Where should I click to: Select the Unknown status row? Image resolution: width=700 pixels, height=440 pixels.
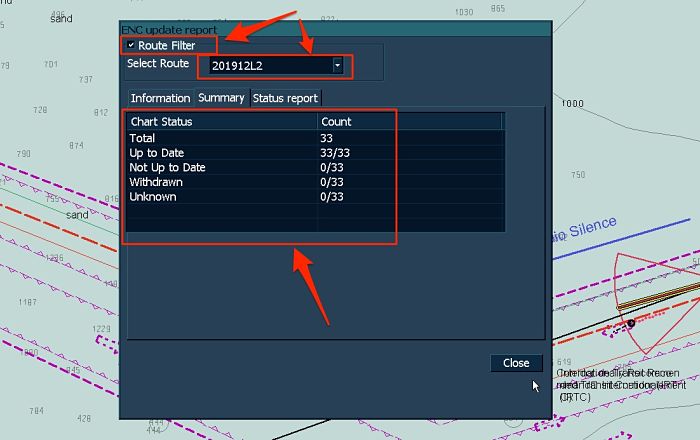pos(220,198)
